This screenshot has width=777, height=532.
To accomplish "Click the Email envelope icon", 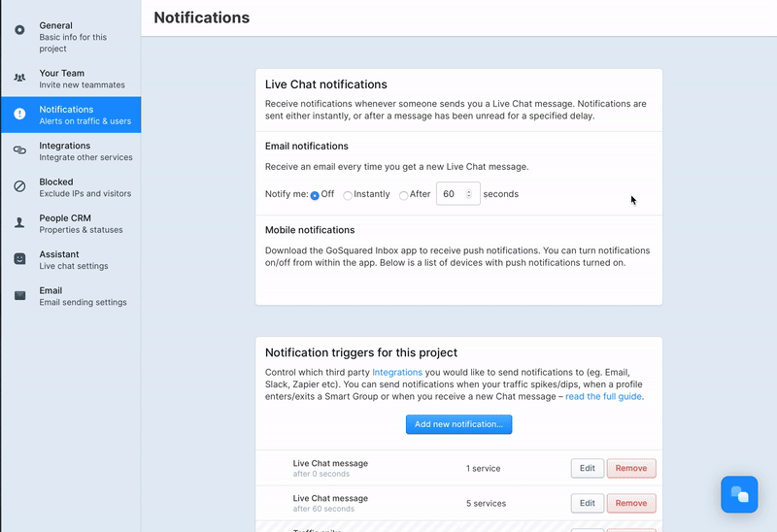I will tap(19, 295).
